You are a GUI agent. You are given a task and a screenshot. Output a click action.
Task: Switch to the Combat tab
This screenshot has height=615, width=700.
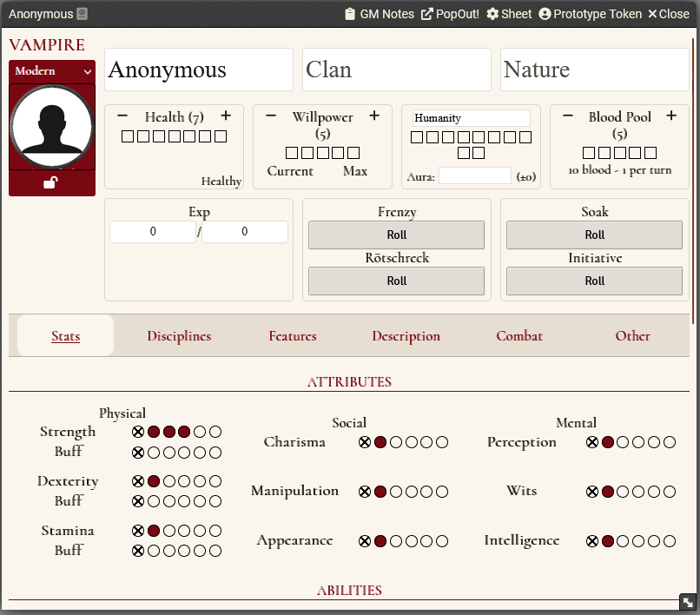519,336
